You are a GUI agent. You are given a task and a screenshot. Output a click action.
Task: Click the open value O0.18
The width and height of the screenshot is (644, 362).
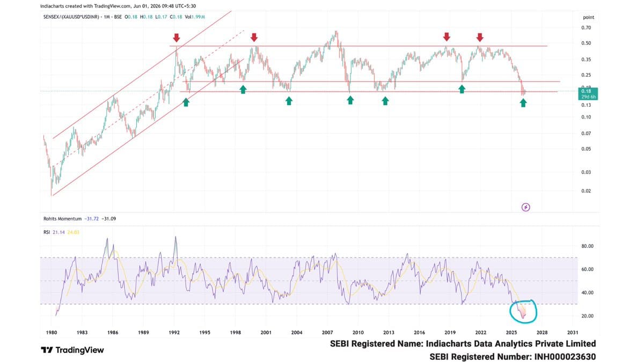click(x=130, y=17)
